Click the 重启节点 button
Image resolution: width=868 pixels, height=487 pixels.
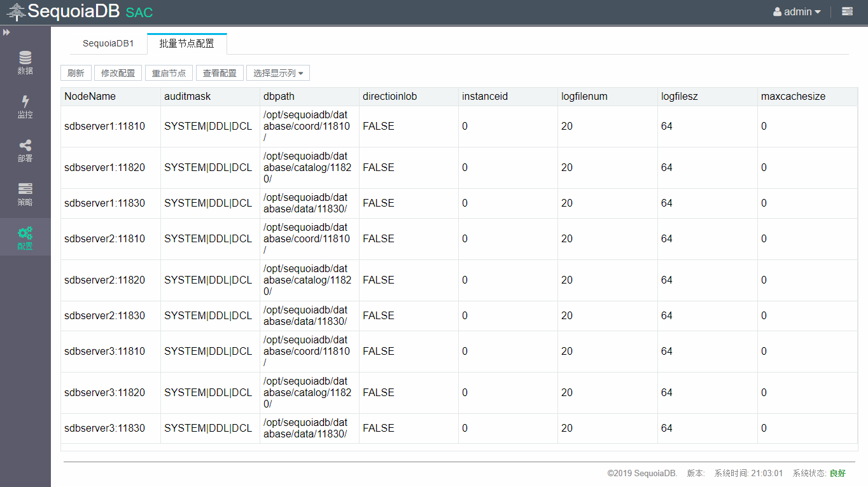click(169, 73)
